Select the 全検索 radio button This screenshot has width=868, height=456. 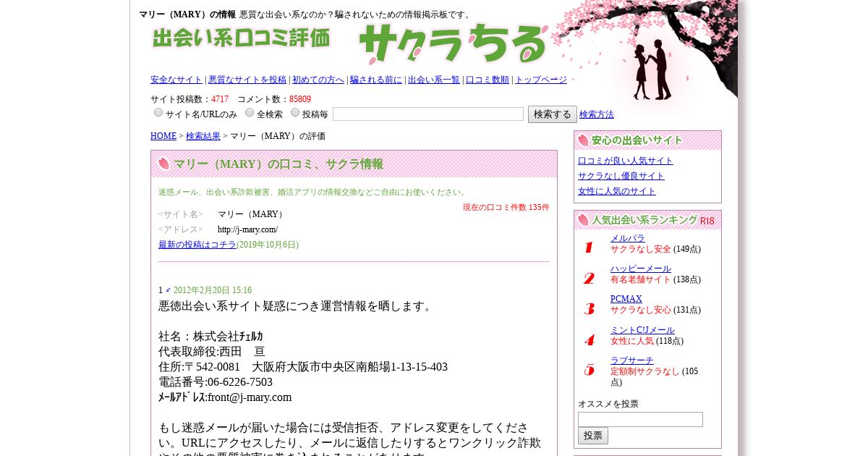point(250,112)
